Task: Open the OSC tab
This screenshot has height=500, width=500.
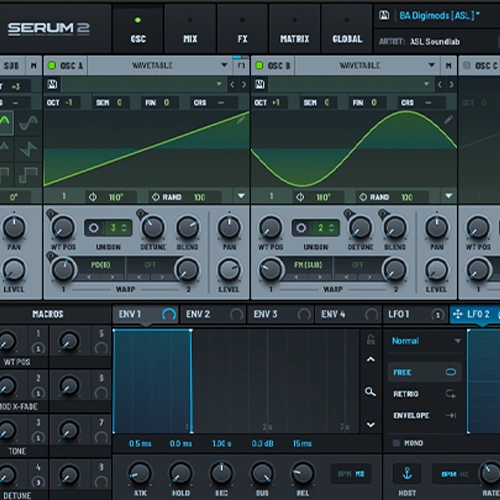Action: [x=138, y=29]
